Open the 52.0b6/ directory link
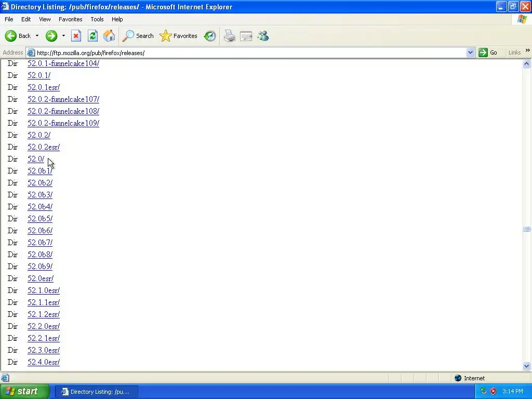This screenshot has width=532, height=399. coord(39,230)
